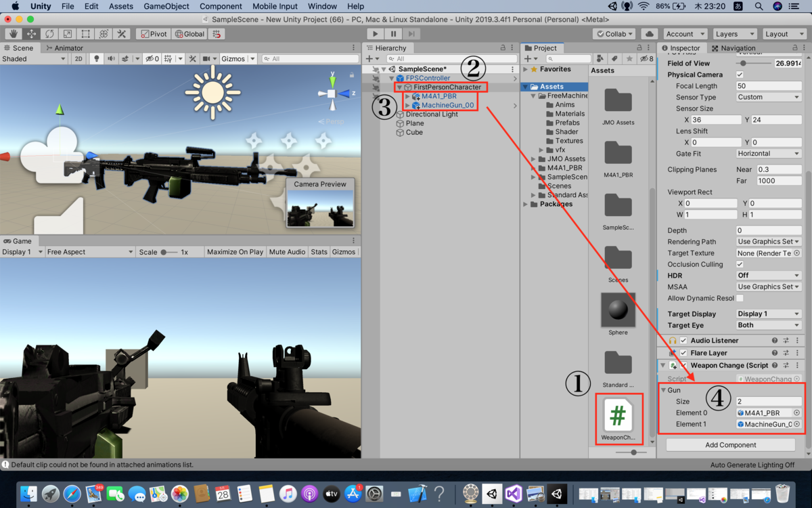Open Hierarchy create plus menu
Viewport: 812px width, 508px height.
371,59
